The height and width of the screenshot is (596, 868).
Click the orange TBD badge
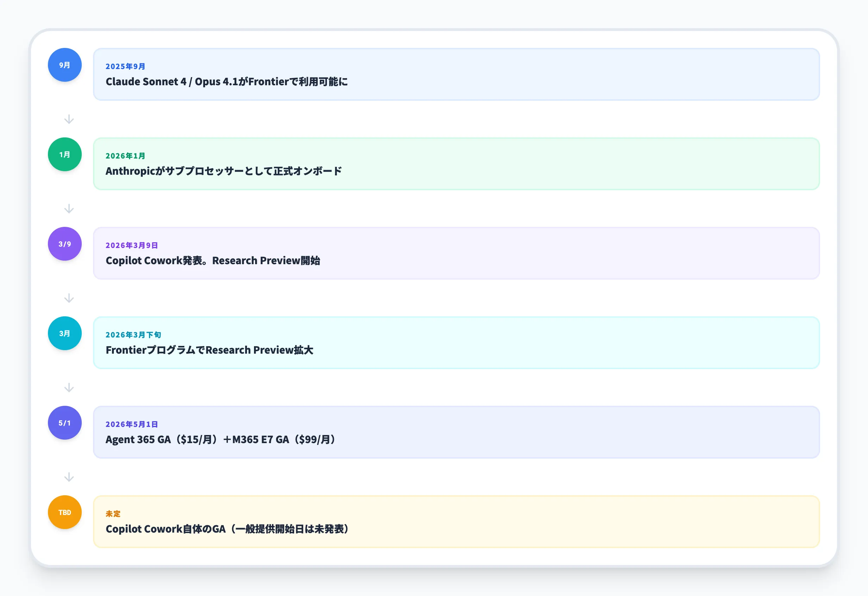[x=64, y=512]
